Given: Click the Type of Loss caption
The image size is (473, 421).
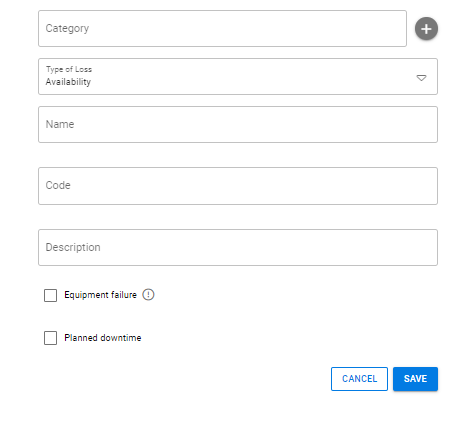Looking at the screenshot, I should click(69, 69).
